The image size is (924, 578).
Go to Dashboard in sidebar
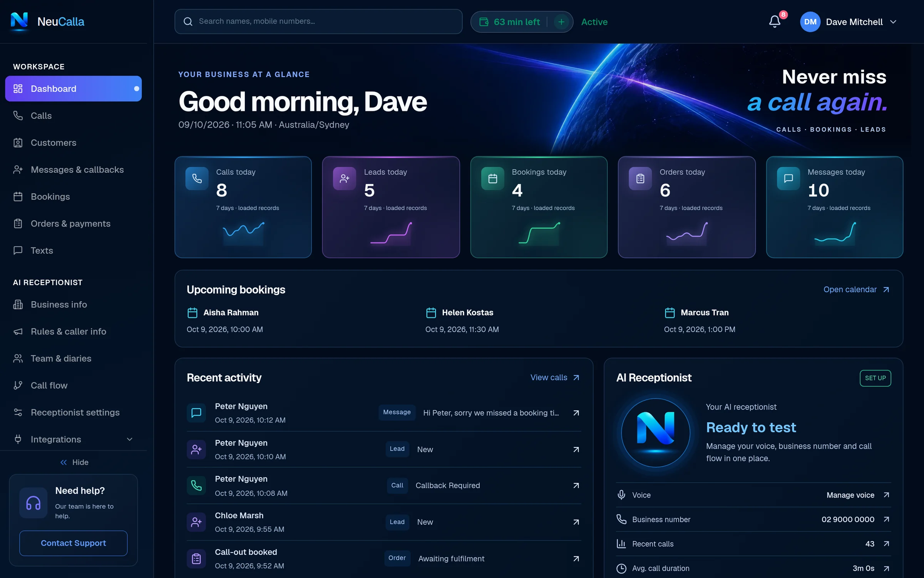tap(73, 89)
